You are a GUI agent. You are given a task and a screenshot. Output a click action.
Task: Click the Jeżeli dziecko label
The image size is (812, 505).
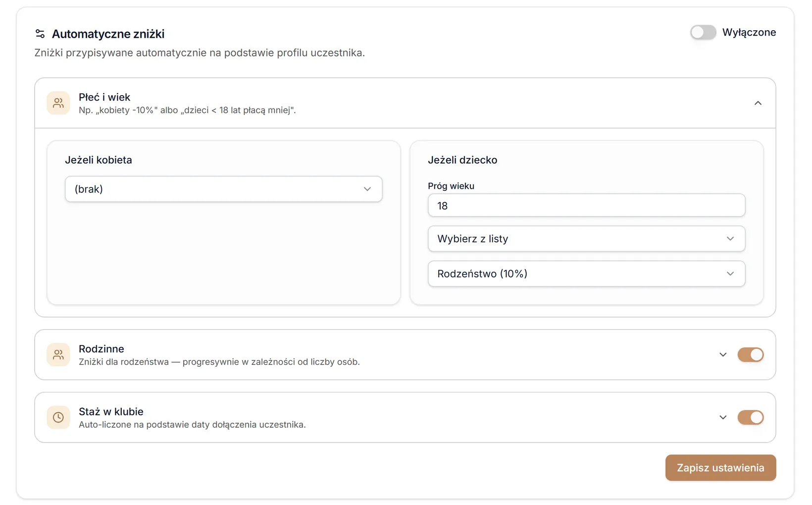pyautogui.click(x=462, y=160)
